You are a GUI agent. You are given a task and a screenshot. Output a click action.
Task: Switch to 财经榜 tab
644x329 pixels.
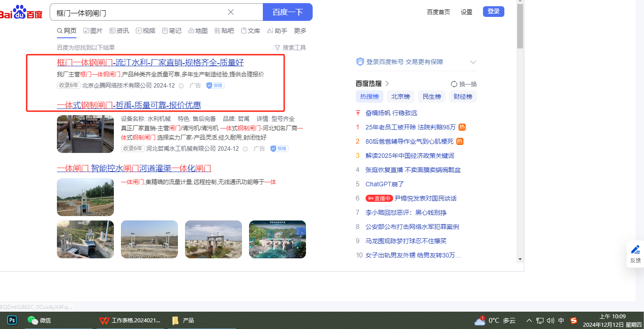point(463,96)
